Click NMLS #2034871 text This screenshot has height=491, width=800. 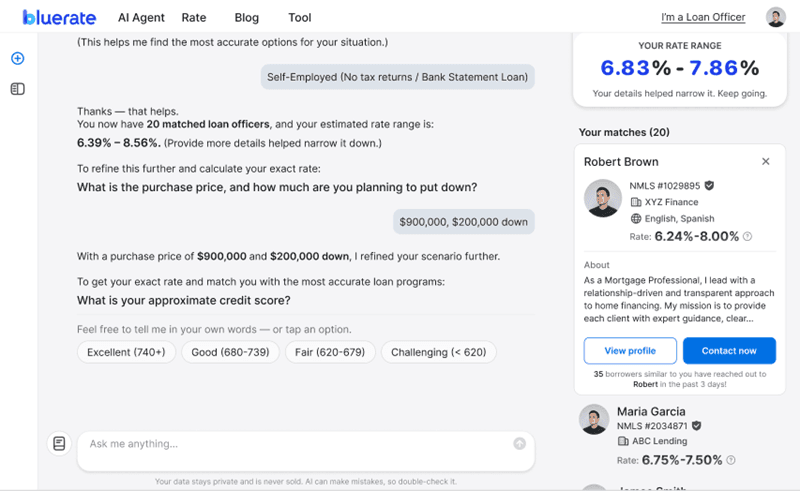(x=652, y=426)
